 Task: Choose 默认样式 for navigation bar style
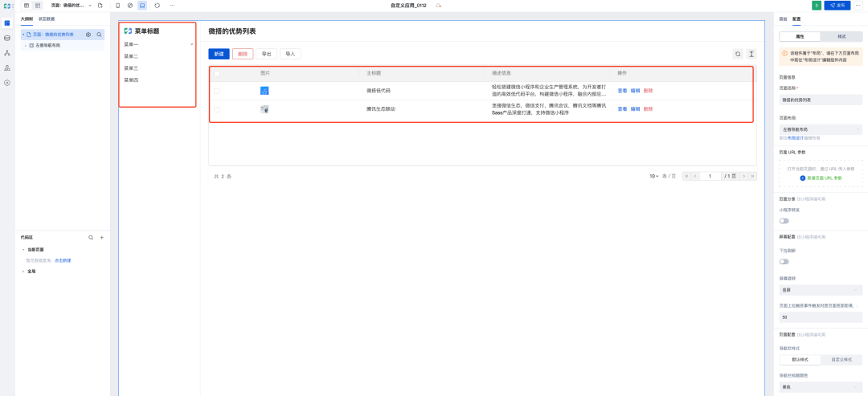800,360
